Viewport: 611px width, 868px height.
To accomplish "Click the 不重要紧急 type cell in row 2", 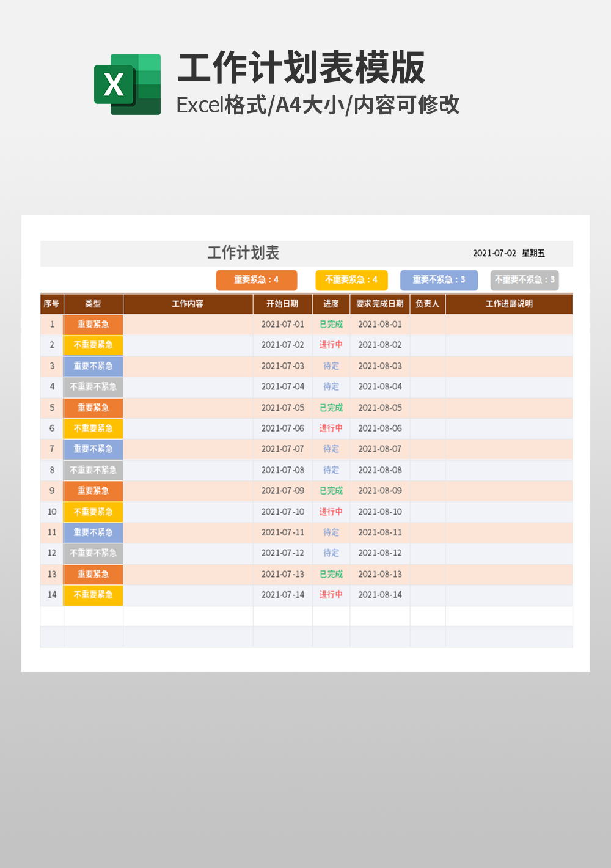I will click(93, 345).
